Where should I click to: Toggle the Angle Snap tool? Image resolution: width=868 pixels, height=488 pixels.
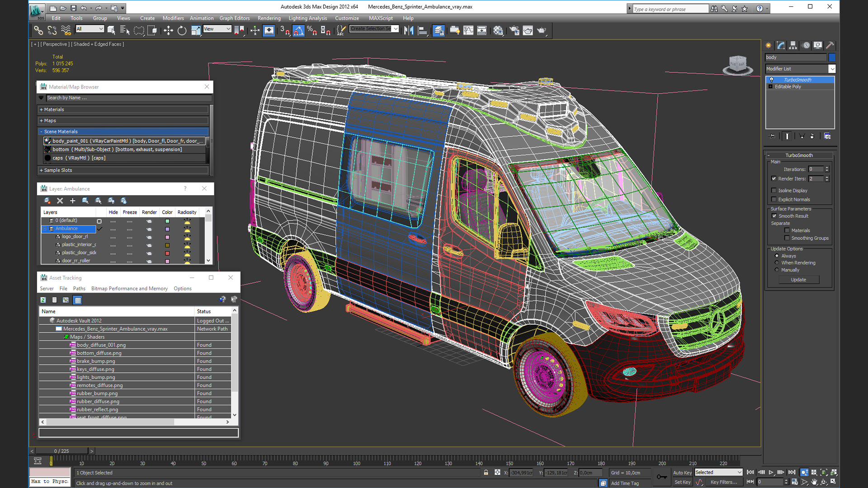(x=298, y=30)
